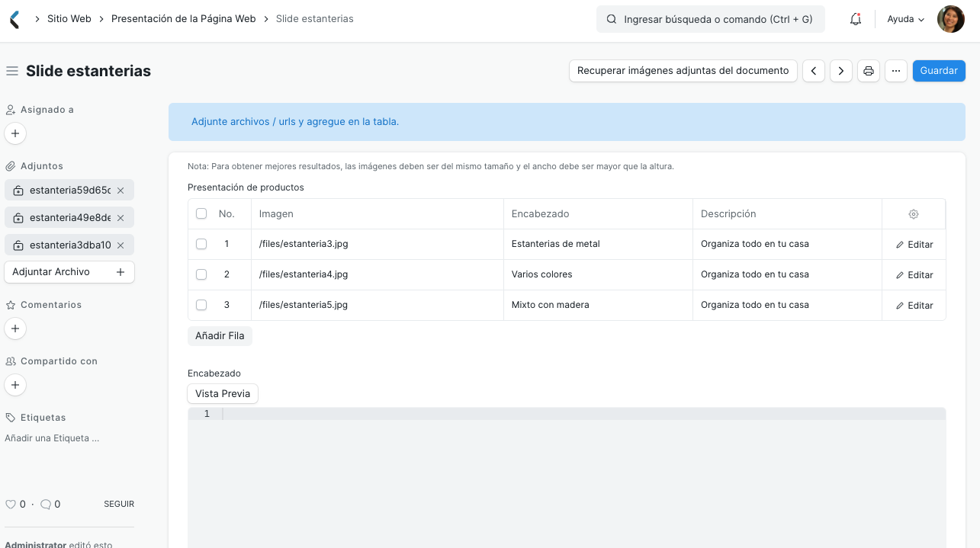
Task: Focus the search or command field
Action: pos(711,19)
